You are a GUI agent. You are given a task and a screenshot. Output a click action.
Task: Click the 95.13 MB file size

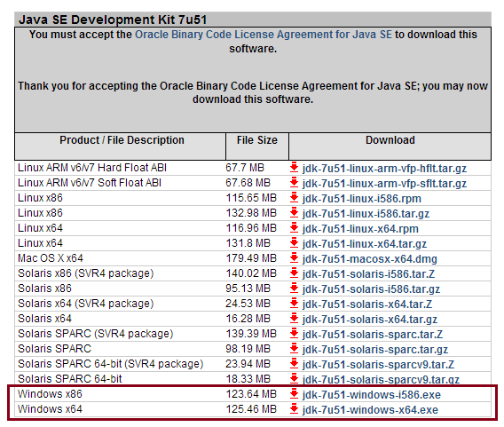[x=248, y=289]
